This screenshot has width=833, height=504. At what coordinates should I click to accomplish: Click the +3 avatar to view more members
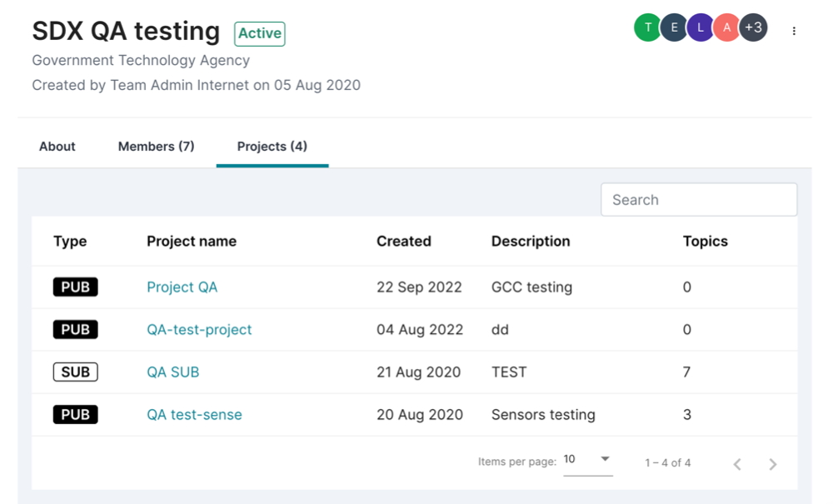[754, 27]
